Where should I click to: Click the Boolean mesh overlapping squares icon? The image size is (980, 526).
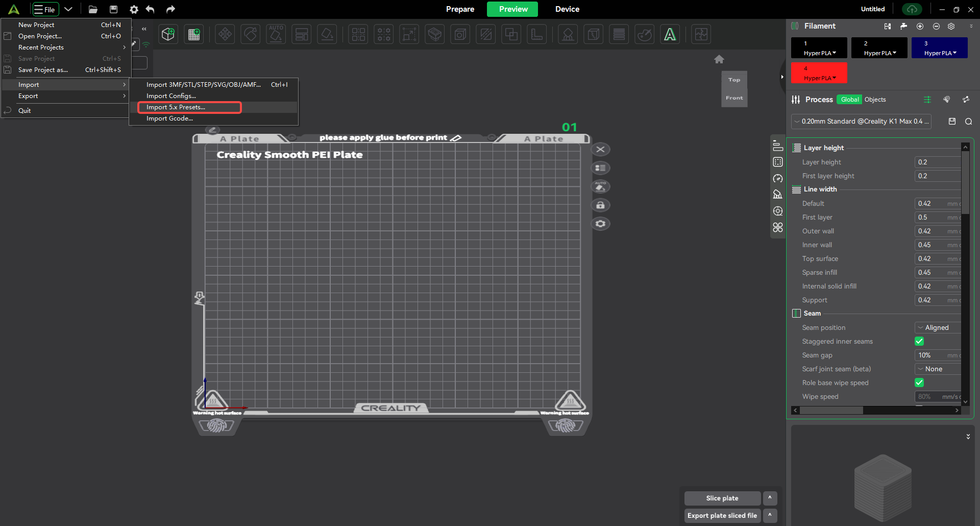511,34
